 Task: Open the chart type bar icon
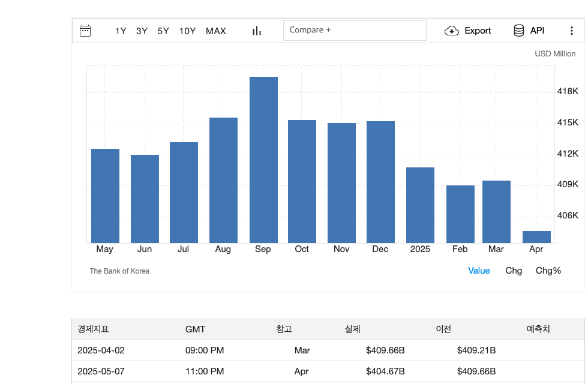[x=257, y=31]
